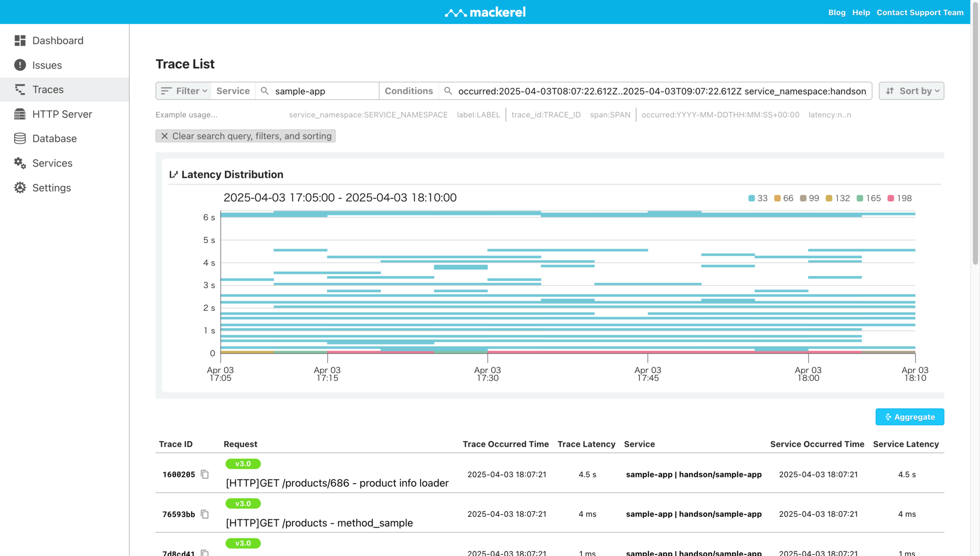Insert service_namespace:SERVICE_NAMESPACE example
The height and width of the screenshot is (556, 980).
tap(368, 115)
